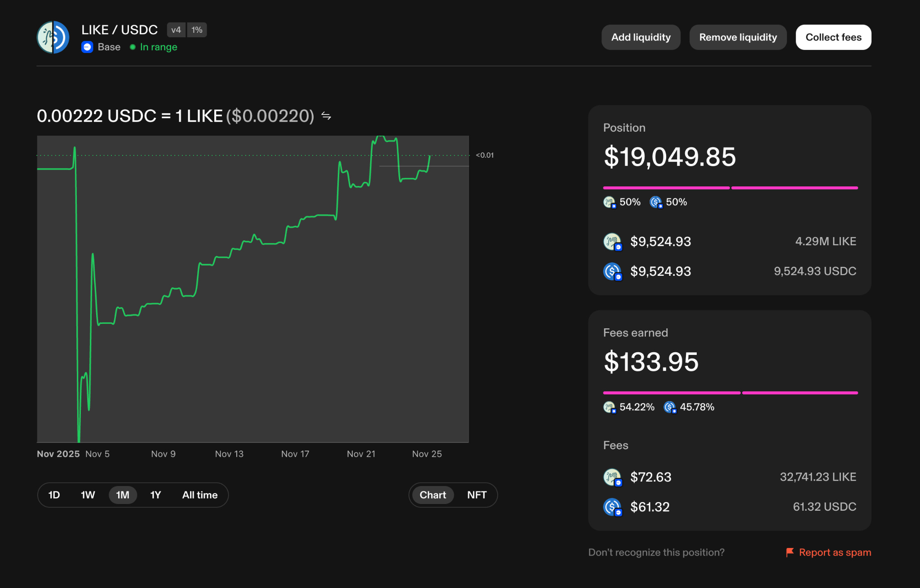The height and width of the screenshot is (588, 920).
Task: Click the white Collect fees button
Action: click(x=833, y=37)
